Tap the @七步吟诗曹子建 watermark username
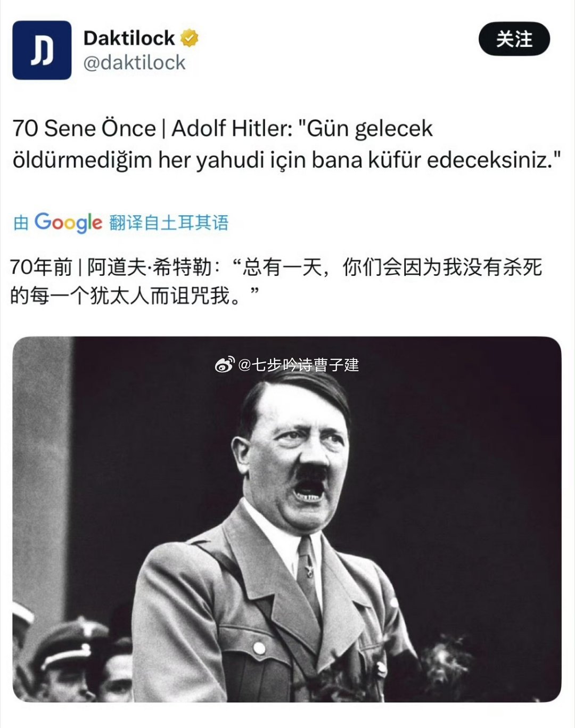The width and height of the screenshot is (575, 728). pos(299,365)
